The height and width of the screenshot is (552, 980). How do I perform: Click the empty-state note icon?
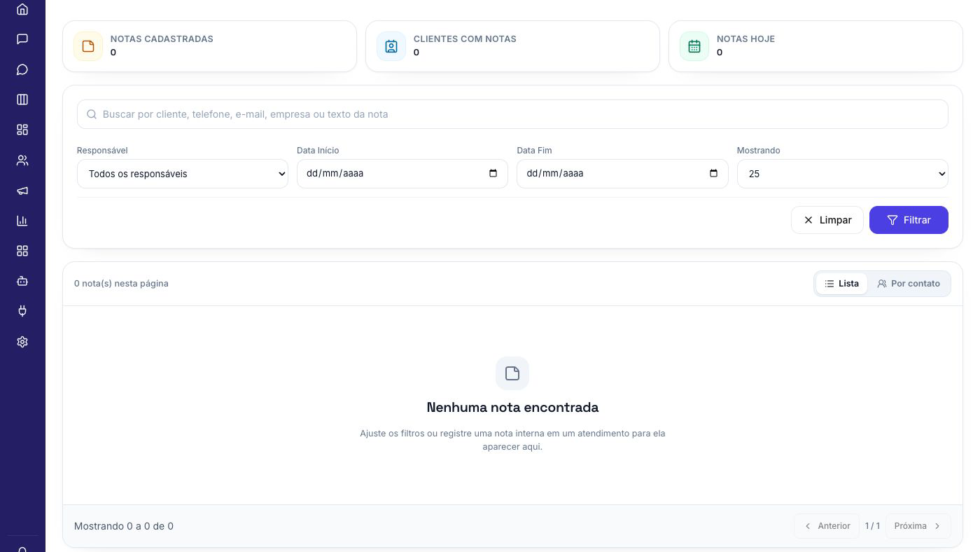pos(512,373)
